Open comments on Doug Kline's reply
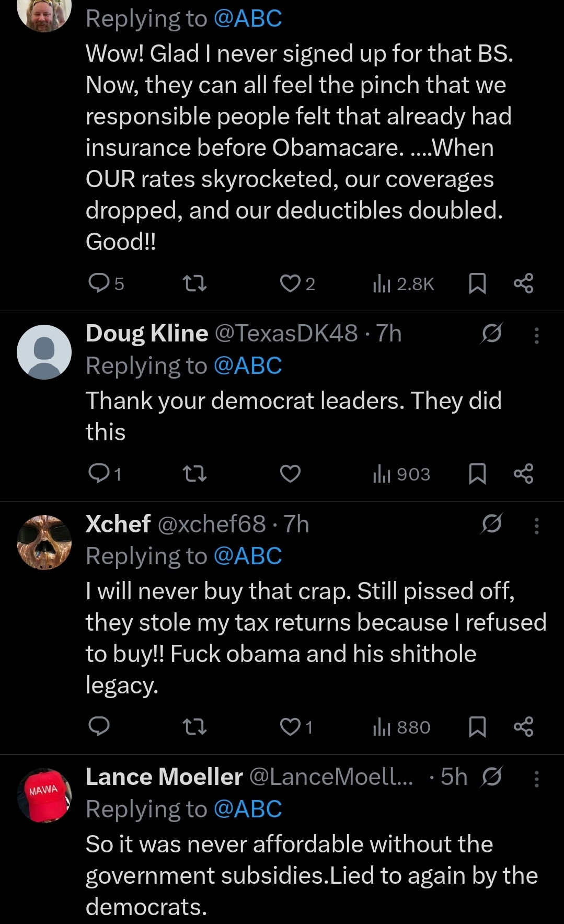 (x=99, y=474)
